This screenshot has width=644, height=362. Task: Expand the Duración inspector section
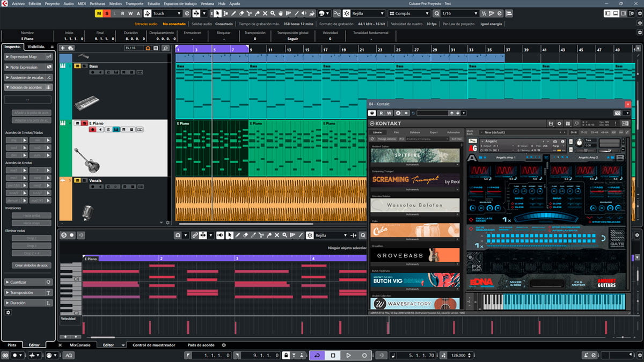point(28,302)
